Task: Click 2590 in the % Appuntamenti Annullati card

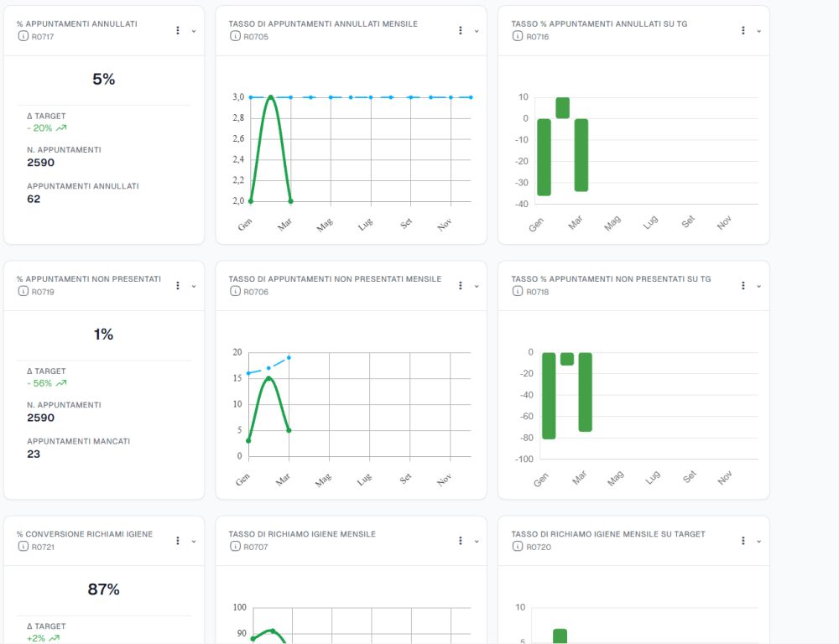Action: [40, 163]
